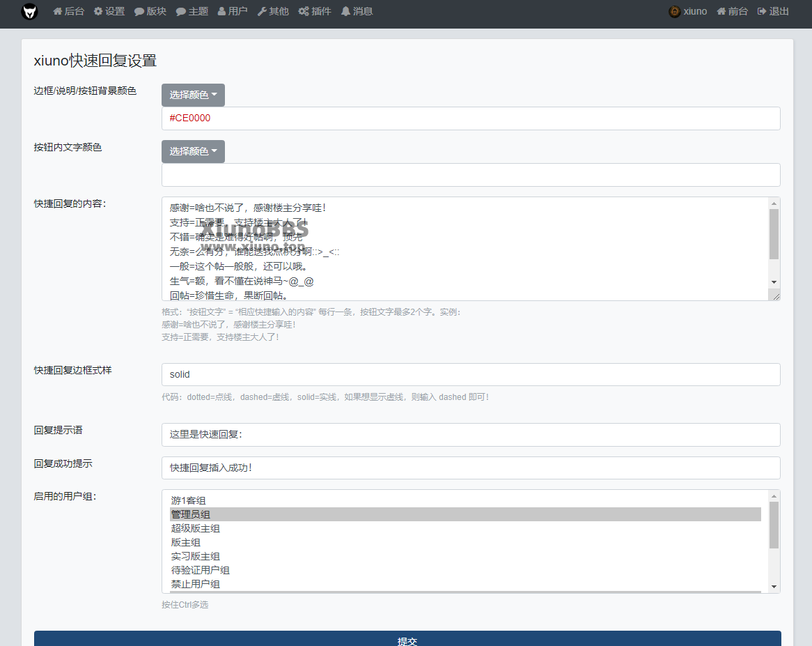The width and height of the screenshot is (812, 646).
Task: Click the person icon beside 用户
Action: click(221, 11)
